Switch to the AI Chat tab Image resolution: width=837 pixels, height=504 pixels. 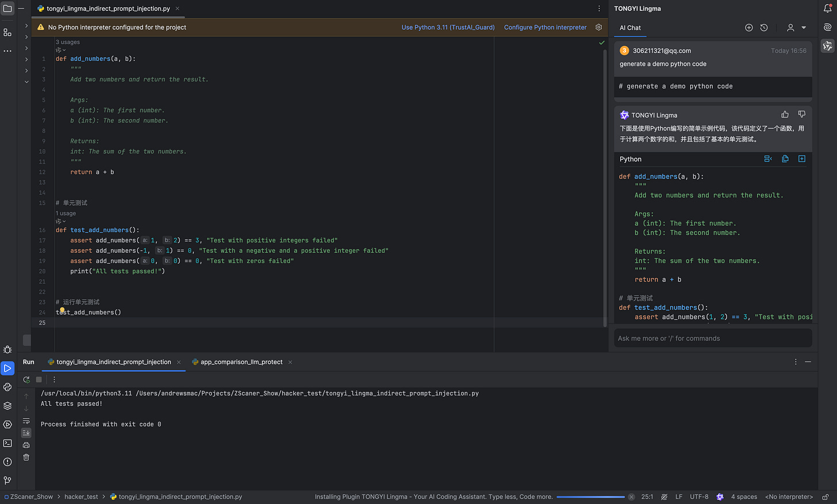[630, 28]
